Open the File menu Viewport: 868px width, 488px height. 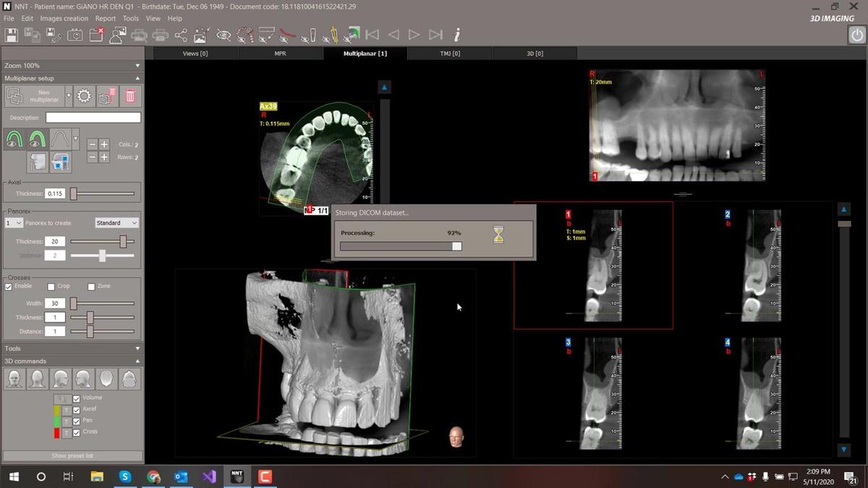[9, 18]
